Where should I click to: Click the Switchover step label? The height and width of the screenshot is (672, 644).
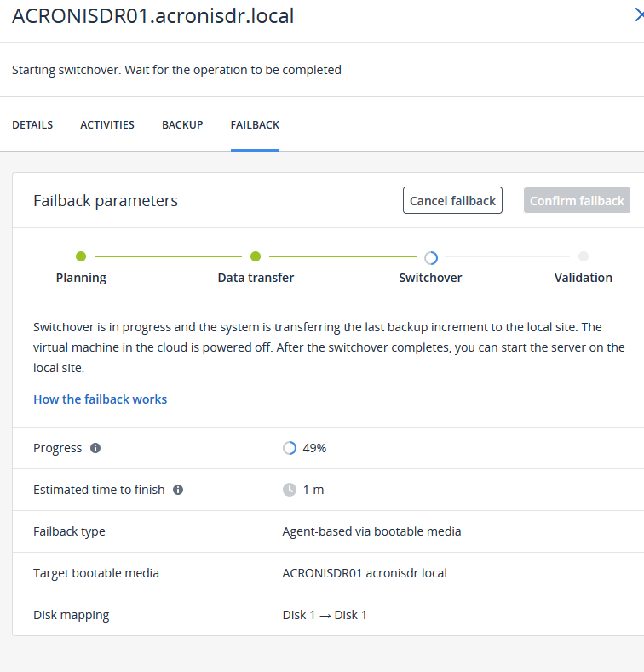(430, 278)
